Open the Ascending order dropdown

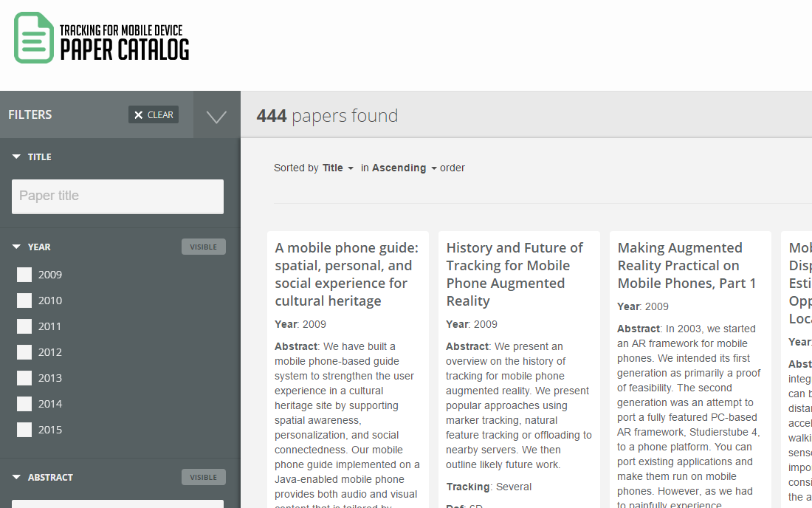[405, 168]
